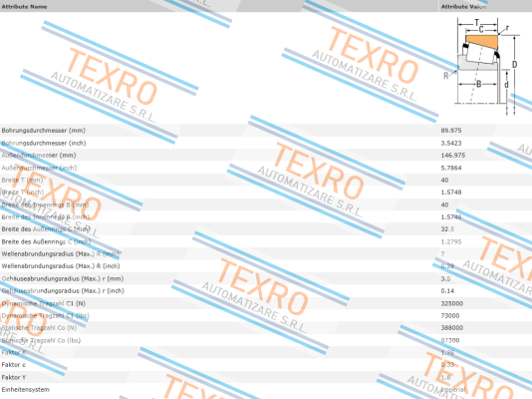This screenshot has width=532, height=399.
Task: Select the value 89.975
Action: tap(451, 131)
